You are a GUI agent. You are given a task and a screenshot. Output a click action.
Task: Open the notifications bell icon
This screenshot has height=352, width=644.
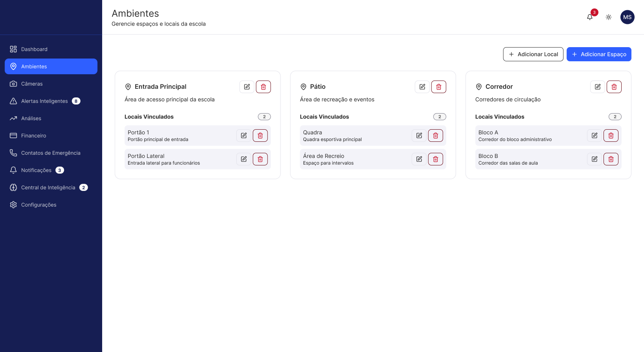point(590,17)
